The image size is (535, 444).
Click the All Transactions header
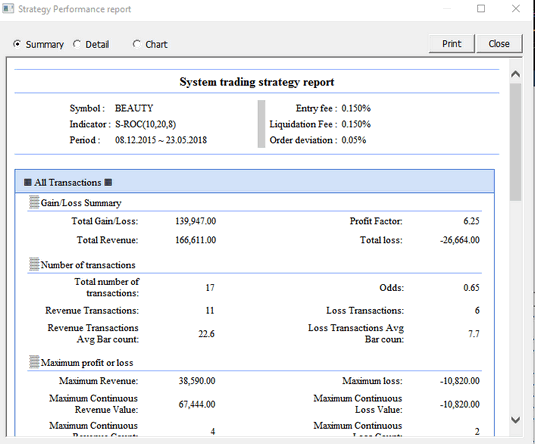tap(255, 182)
